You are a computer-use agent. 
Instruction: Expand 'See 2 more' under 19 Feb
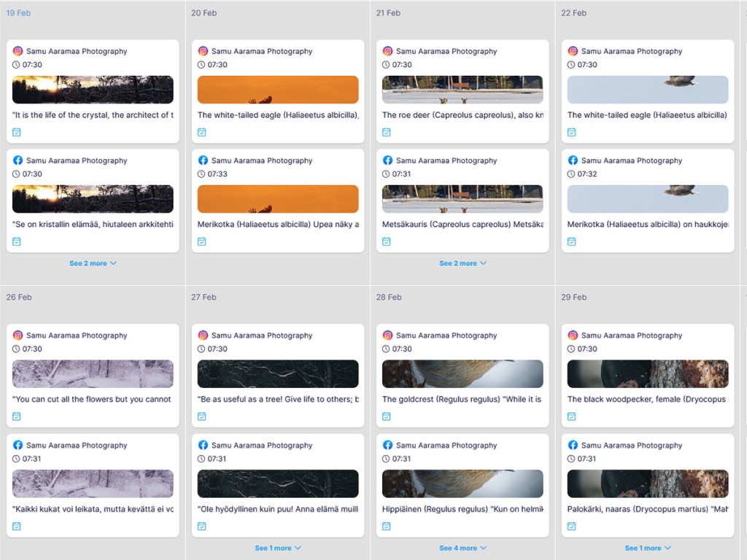coord(93,263)
